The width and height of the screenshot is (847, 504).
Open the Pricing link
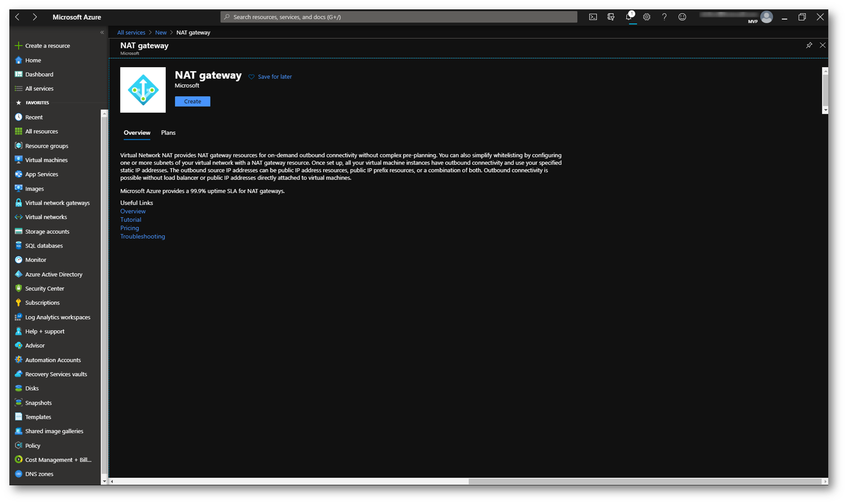(x=129, y=228)
